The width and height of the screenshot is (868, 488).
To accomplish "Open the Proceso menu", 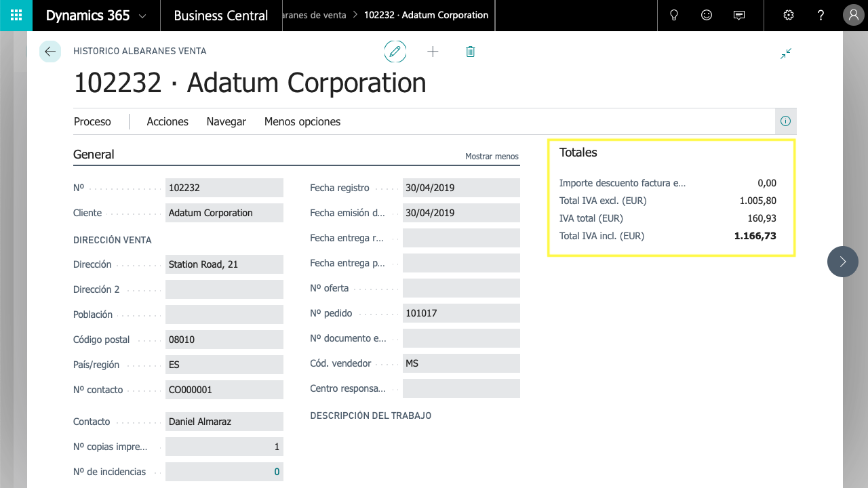I will tap(92, 122).
